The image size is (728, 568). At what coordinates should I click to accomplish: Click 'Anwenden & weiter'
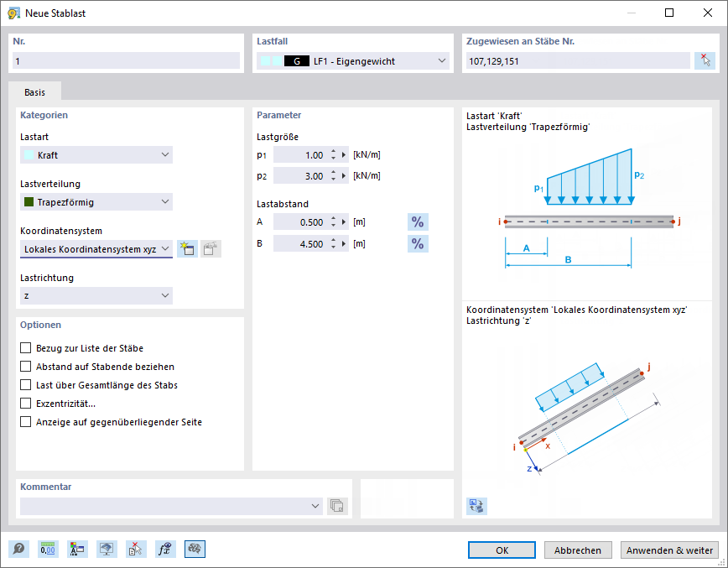tap(669, 550)
